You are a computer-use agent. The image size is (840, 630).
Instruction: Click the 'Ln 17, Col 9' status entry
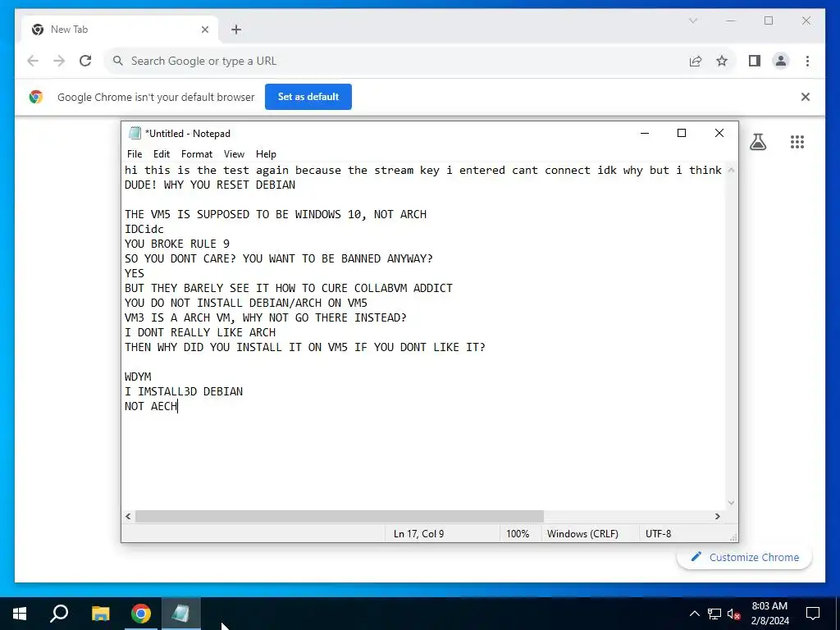(419, 533)
